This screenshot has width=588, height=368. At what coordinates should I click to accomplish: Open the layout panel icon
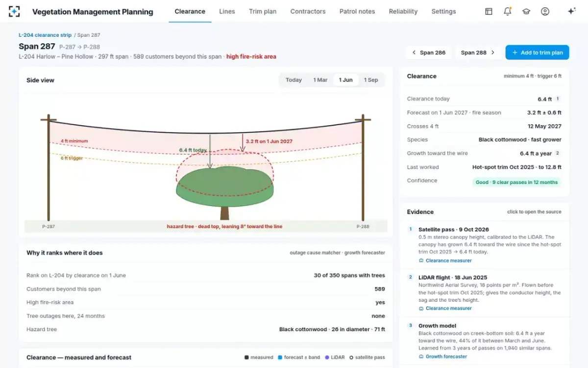click(489, 11)
